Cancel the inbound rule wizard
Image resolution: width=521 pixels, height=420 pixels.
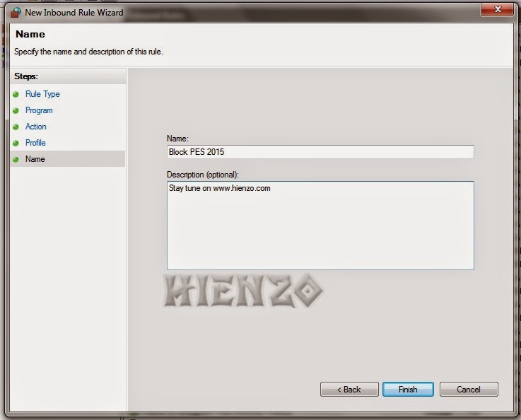click(x=469, y=390)
